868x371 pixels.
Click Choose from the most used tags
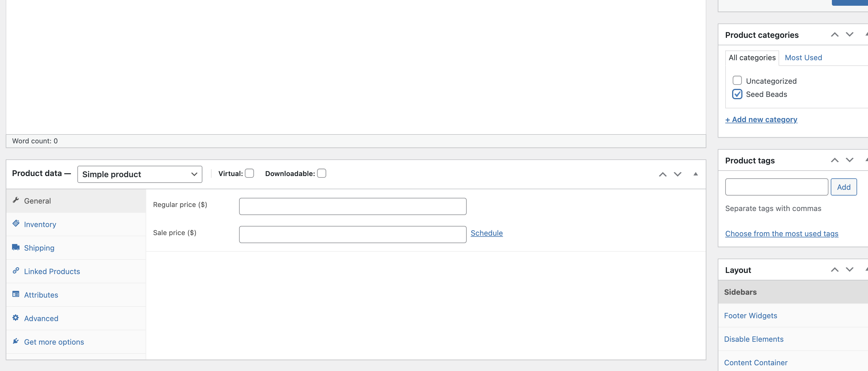[781, 233]
